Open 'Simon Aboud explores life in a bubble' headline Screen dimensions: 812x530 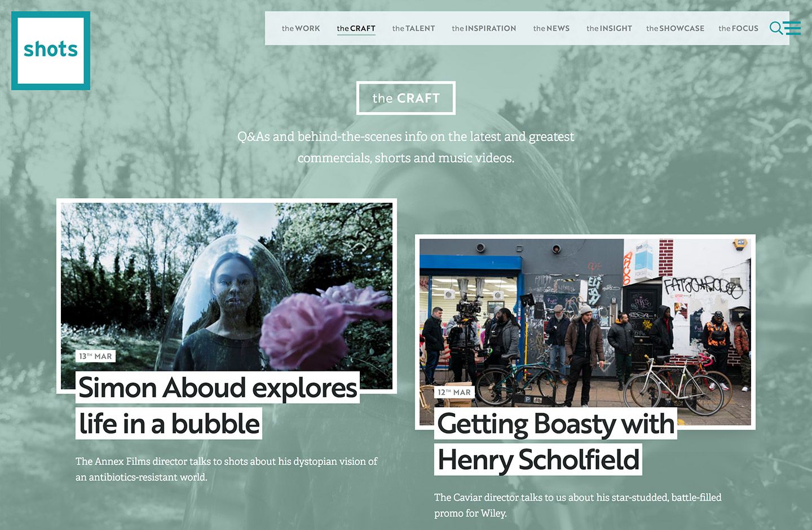click(x=218, y=405)
